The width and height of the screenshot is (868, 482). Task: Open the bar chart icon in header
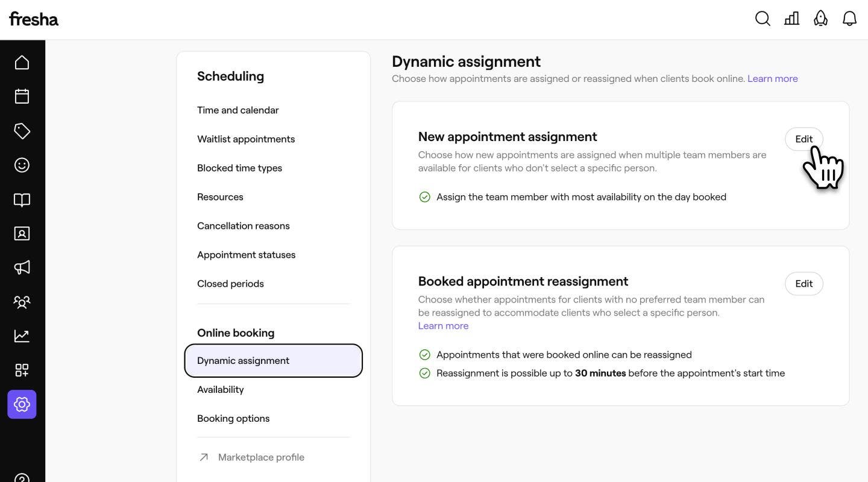(791, 19)
